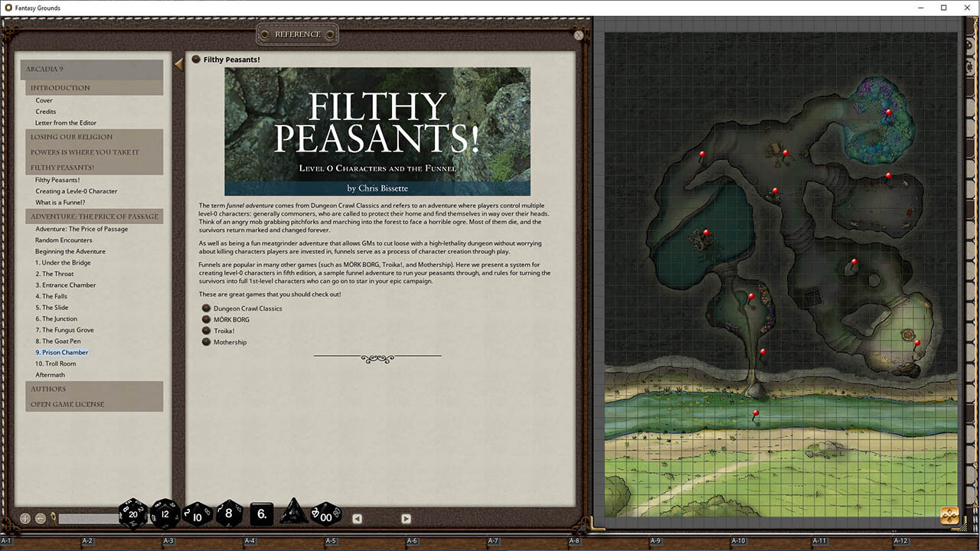
Task: Close the Reference window
Action: tap(579, 35)
